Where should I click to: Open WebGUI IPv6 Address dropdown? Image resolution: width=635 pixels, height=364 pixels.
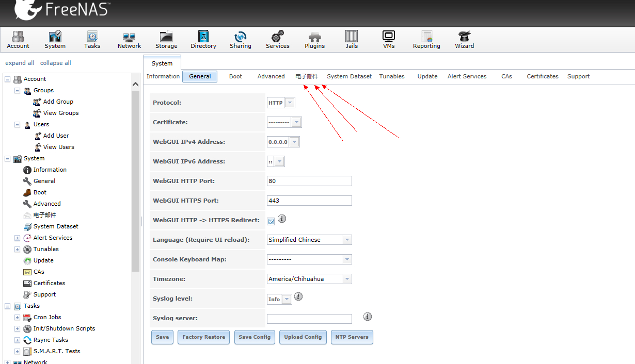pyautogui.click(x=279, y=161)
